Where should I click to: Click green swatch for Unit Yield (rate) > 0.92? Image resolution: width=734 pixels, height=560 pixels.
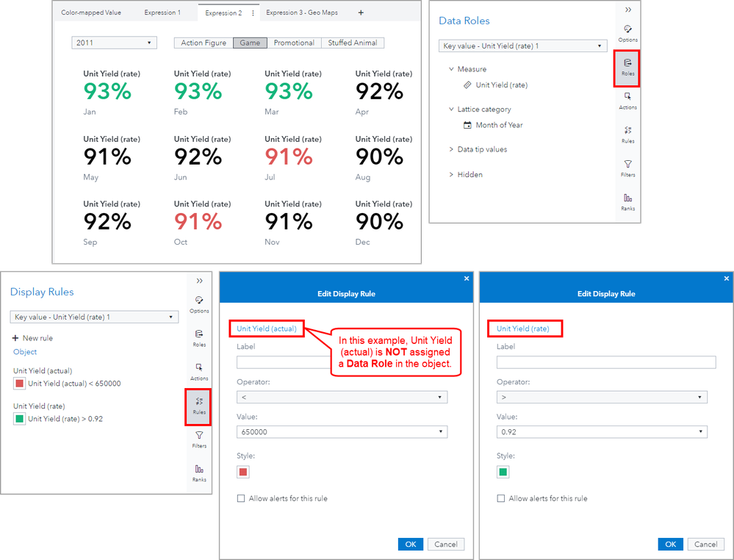(x=19, y=419)
